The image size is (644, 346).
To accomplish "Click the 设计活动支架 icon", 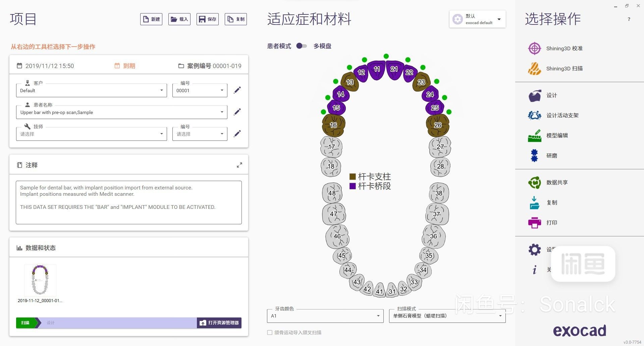I will click(535, 115).
